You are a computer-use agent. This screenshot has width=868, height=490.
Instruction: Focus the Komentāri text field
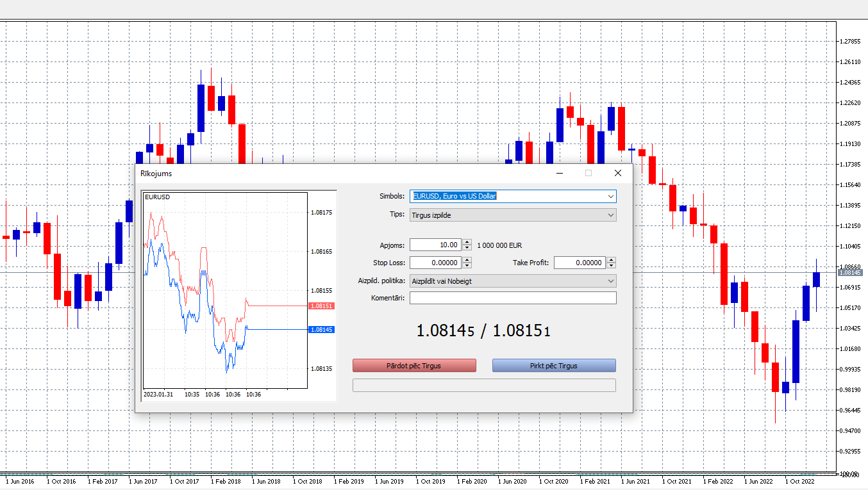click(x=513, y=298)
